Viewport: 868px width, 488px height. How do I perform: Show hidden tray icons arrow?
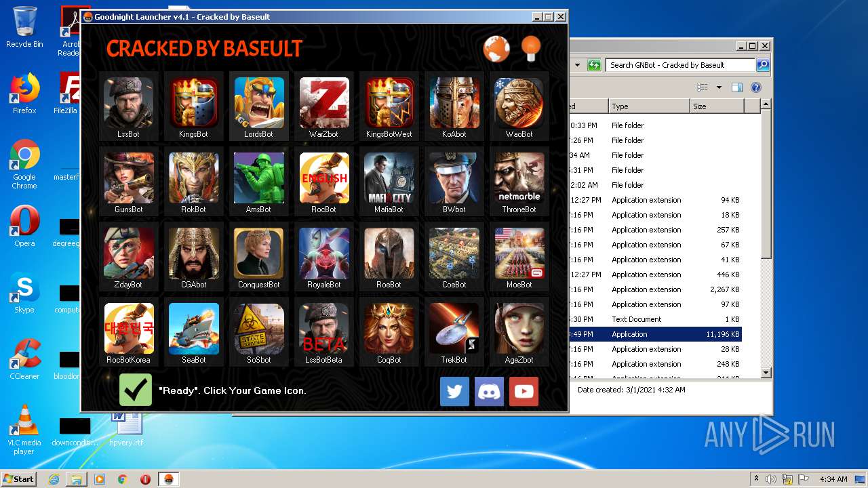(x=756, y=479)
